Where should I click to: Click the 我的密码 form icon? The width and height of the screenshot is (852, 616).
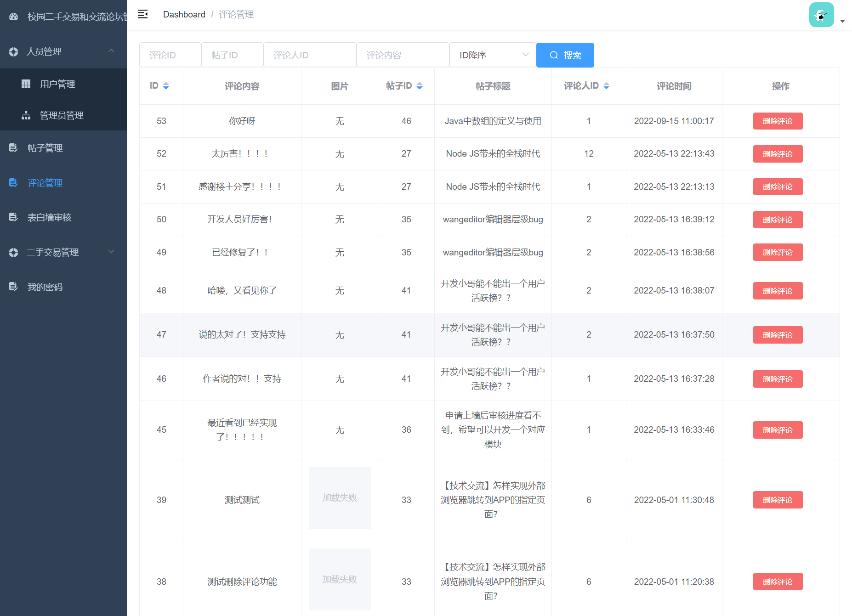click(13, 287)
